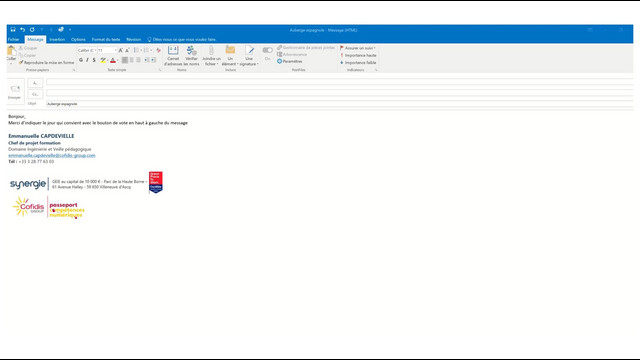
Task: Toggle bold (G) formatting
Action: click(x=81, y=60)
